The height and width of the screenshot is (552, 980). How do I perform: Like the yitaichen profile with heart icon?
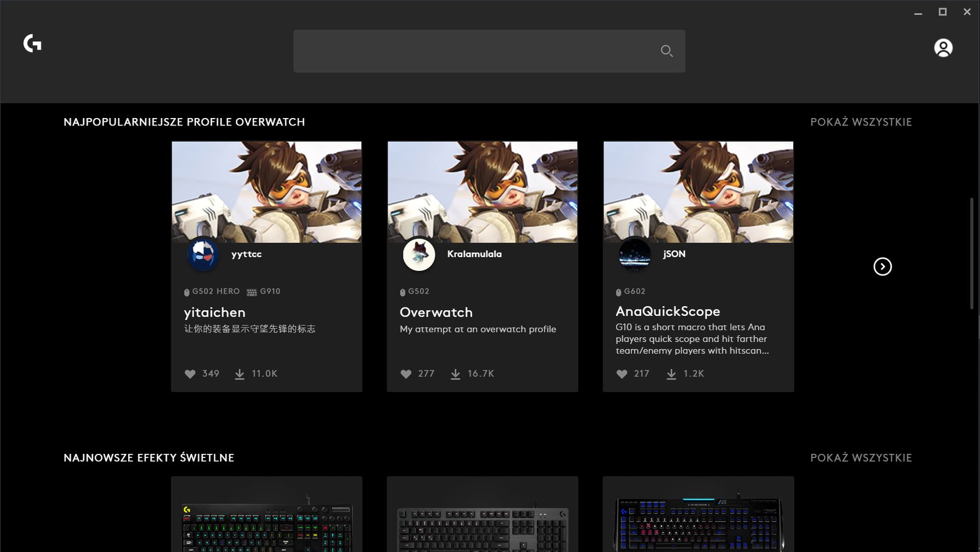[x=190, y=374]
